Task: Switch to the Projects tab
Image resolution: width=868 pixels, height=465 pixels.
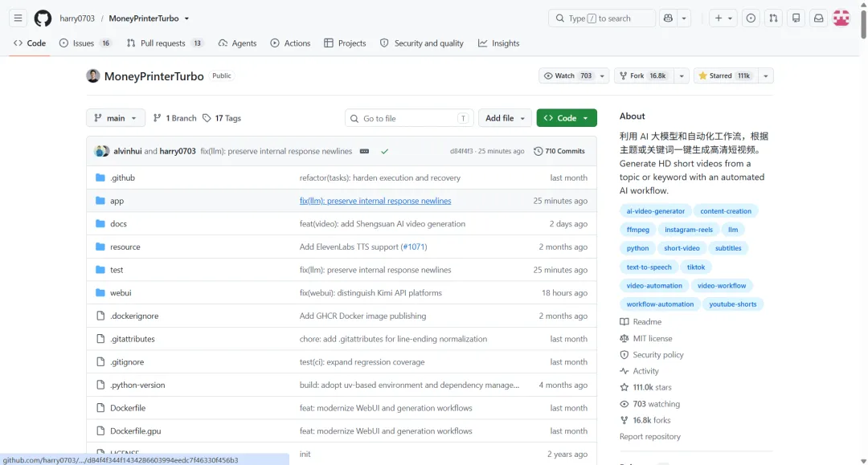Action: [345, 43]
